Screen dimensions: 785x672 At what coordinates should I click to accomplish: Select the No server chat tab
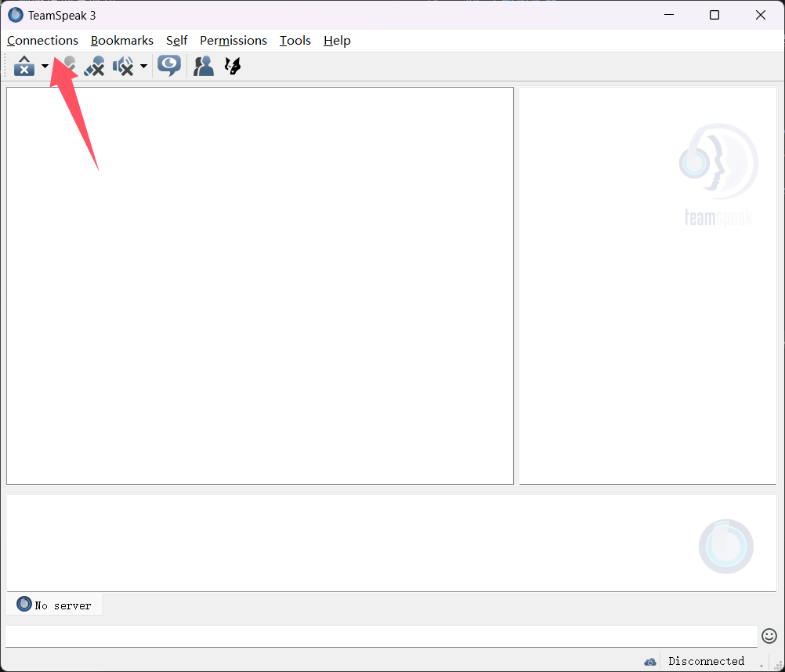55,605
